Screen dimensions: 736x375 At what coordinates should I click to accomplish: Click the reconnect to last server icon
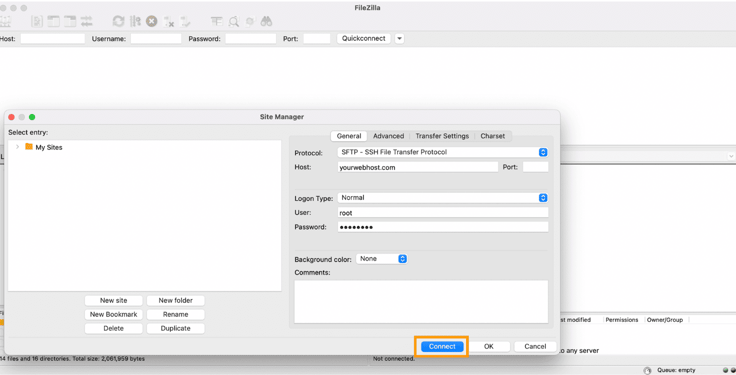pyautogui.click(x=185, y=21)
